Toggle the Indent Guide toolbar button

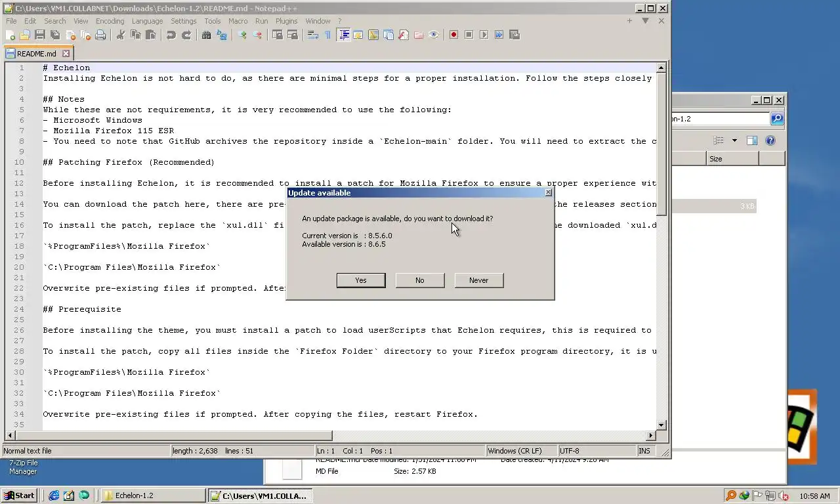343,35
